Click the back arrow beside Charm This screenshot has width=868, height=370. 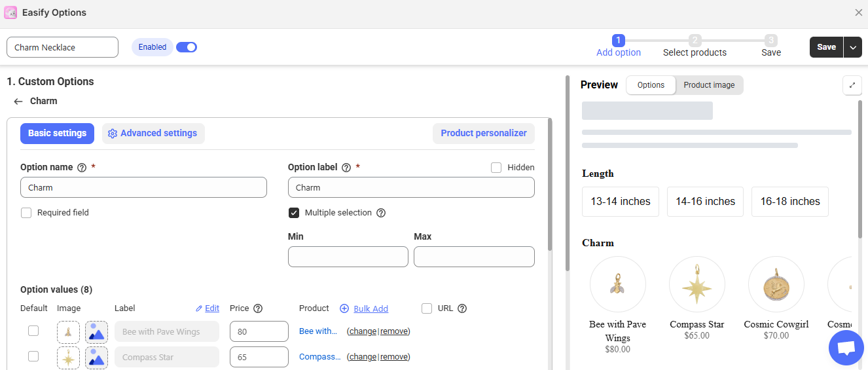pos(18,102)
